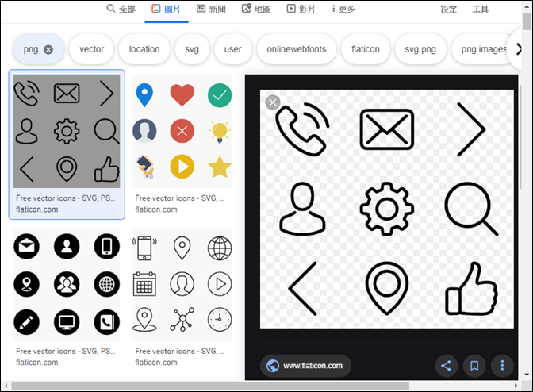
Task: Open the black circular icons thumbnail
Action: coord(67,284)
